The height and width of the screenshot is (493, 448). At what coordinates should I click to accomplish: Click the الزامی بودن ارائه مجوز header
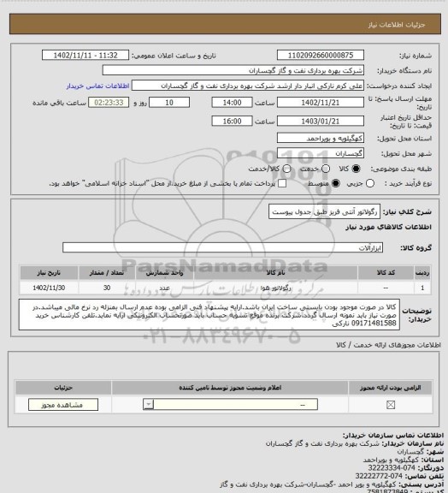tap(390, 388)
